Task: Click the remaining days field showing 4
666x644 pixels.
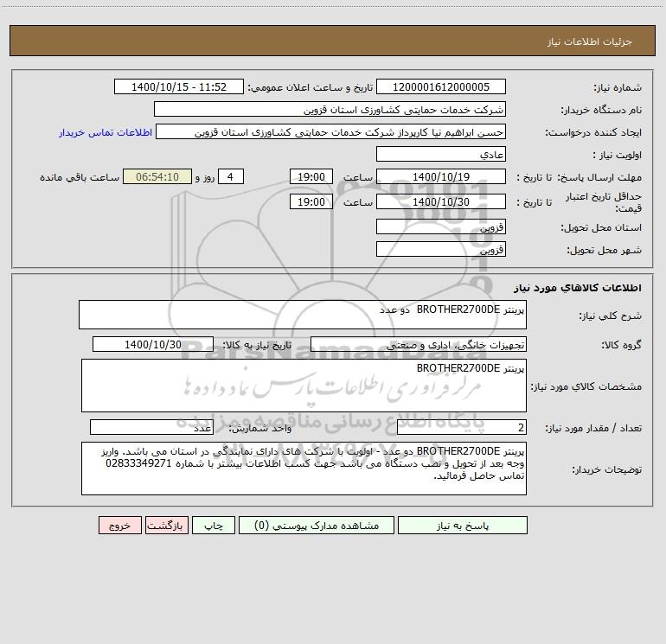Action: [x=231, y=176]
